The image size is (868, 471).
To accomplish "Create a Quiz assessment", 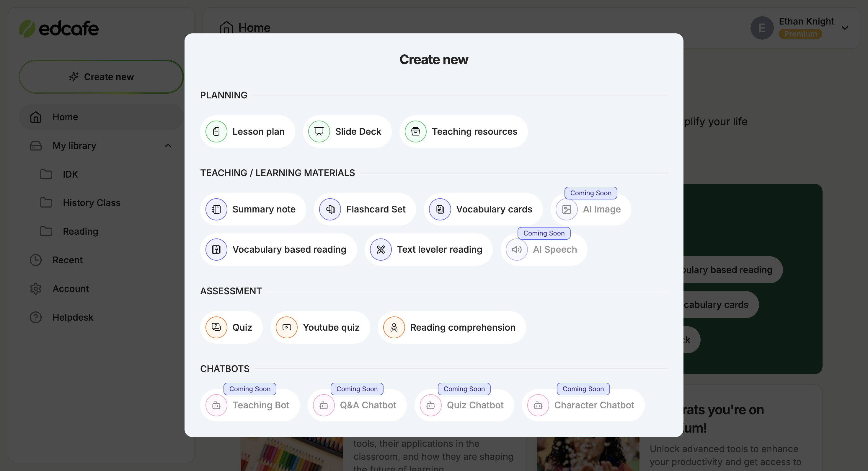I will pyautogui.click(x=231, y=327).
